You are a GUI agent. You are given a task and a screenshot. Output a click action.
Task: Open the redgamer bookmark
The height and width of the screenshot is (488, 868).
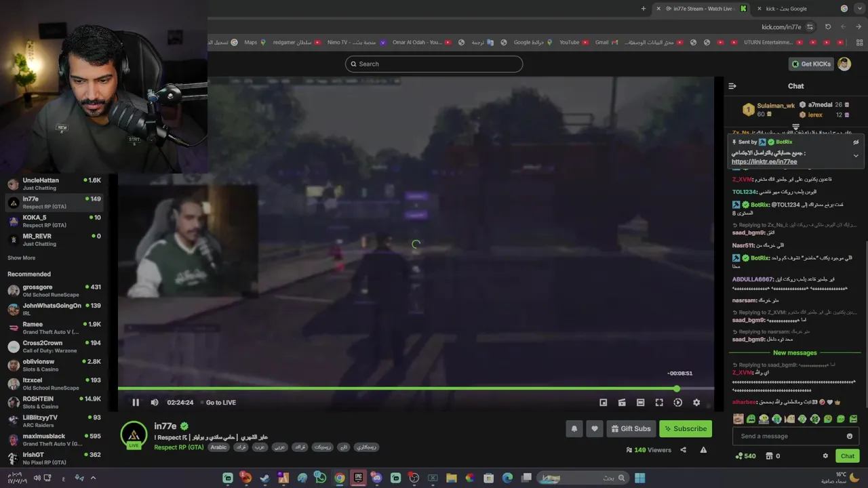[x=297, y=43]
